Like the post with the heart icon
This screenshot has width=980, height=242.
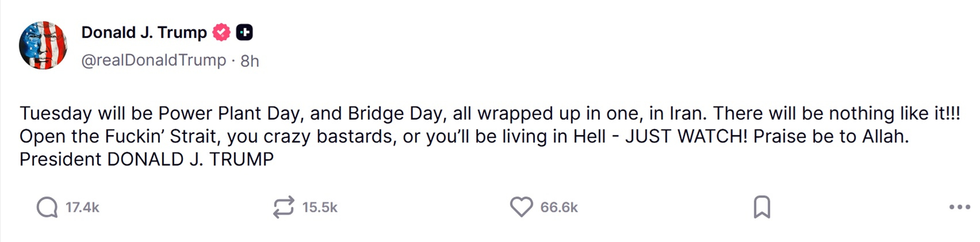[x=521, y=208]
